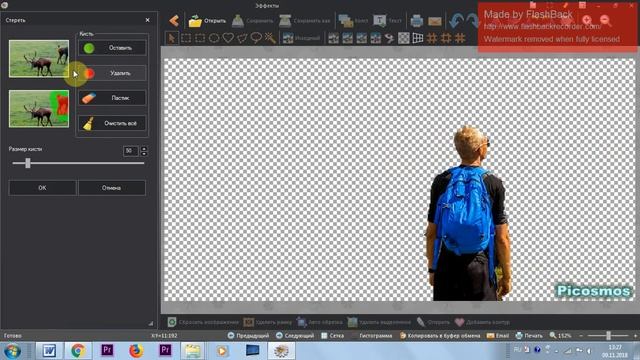Increase brush size with up stepper arrow
640x360 pixels.
[x=144, y=149]
